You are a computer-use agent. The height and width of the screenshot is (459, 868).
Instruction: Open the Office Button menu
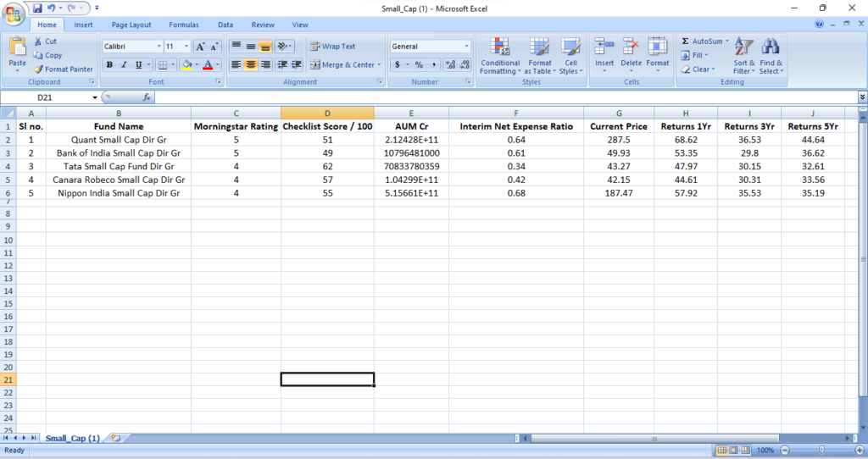point(14,14)
